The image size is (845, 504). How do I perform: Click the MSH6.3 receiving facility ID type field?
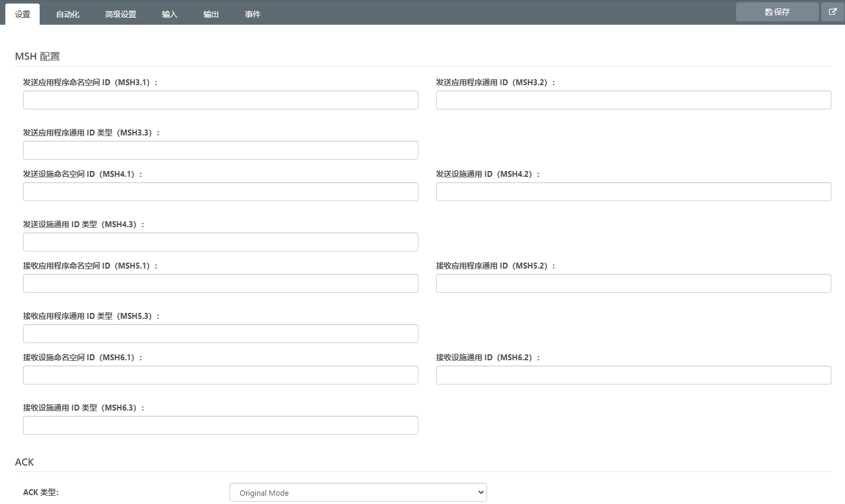tap(221, 425)
